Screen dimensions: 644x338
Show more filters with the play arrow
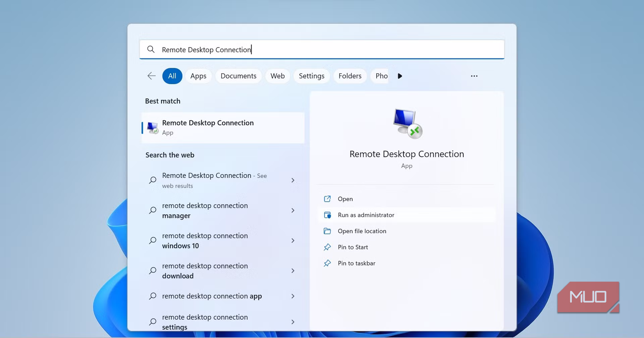[400, 76]
